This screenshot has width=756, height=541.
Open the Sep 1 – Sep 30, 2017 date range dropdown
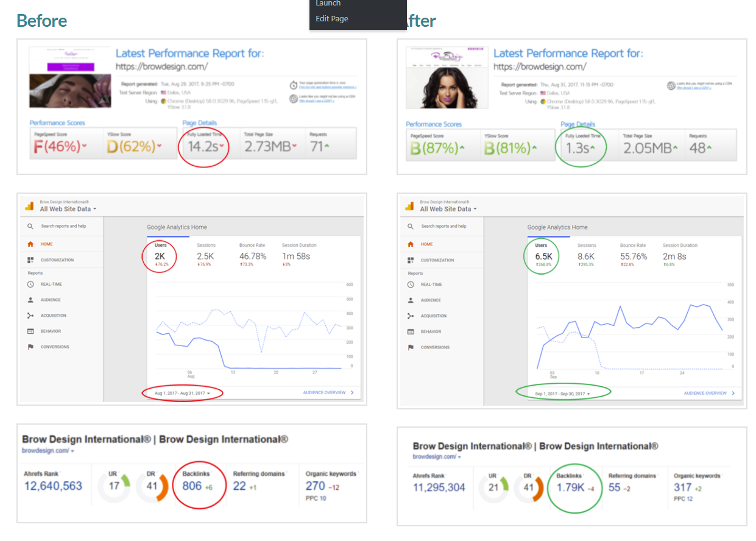click(x=563, y=394)
